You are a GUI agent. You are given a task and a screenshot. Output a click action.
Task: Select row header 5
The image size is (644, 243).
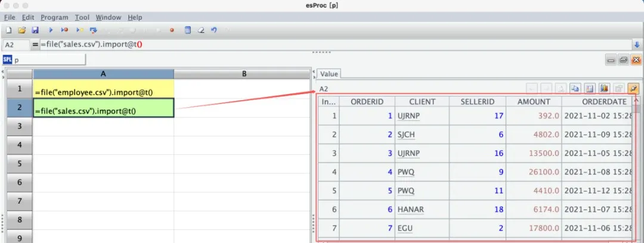(x=20, y=164)
